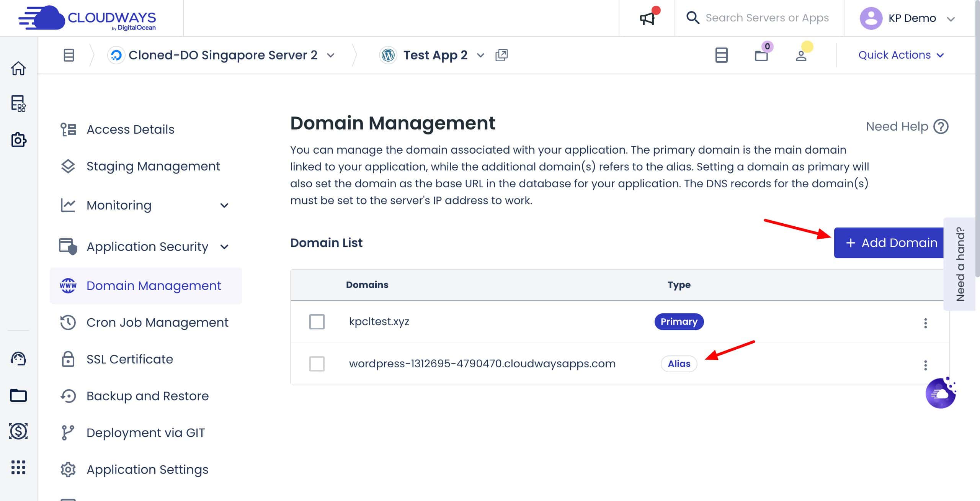Screen dimensions: 980x501
Task: Select the cloudwaysapps.com alias domain checkbox
Action: click(x=317, y=363)
